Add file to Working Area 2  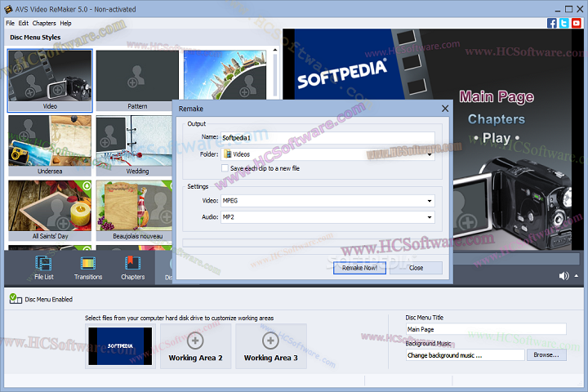click(x=196, y=346)
